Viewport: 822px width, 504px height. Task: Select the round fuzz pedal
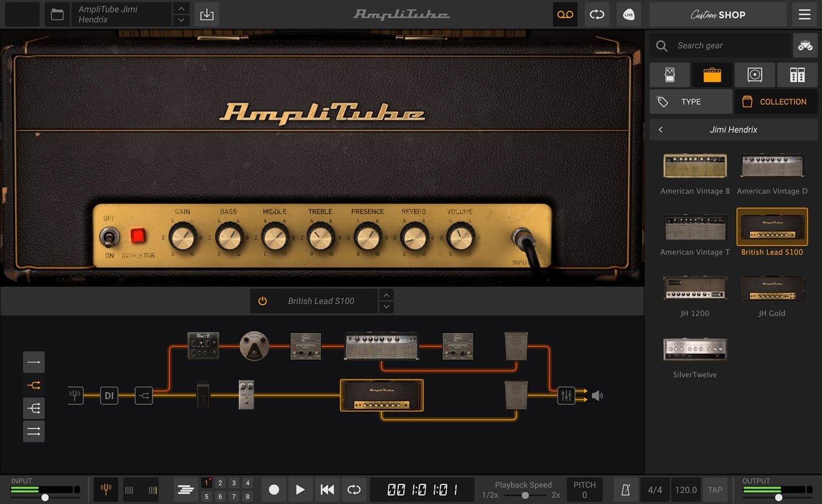[254, 346]
